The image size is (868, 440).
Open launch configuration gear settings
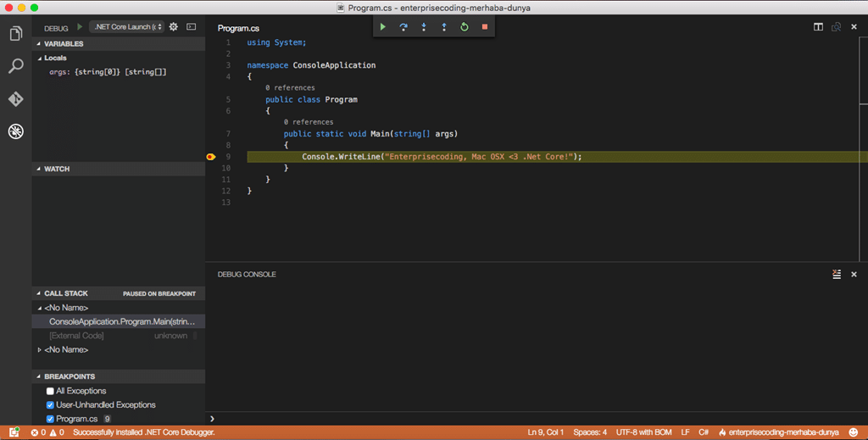[174, 26]
